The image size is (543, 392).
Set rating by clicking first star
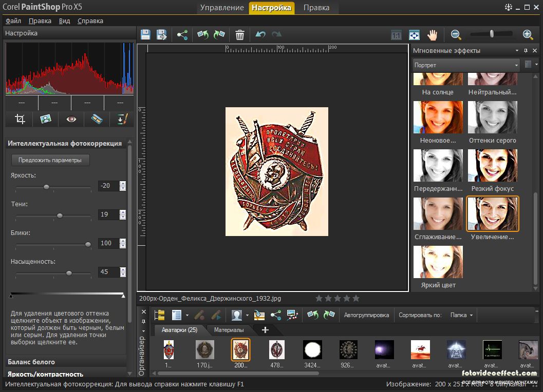319,298
